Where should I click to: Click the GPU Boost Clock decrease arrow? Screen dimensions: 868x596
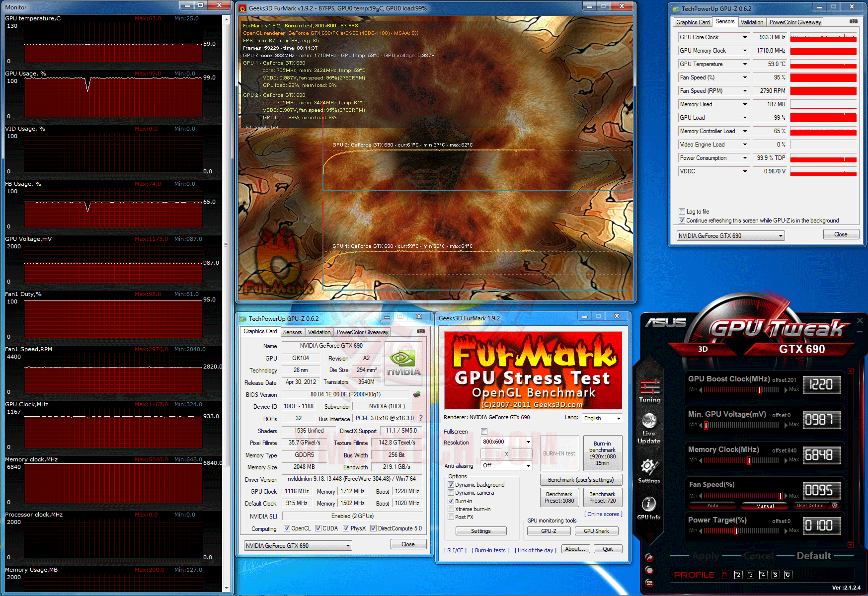(701, 390)
